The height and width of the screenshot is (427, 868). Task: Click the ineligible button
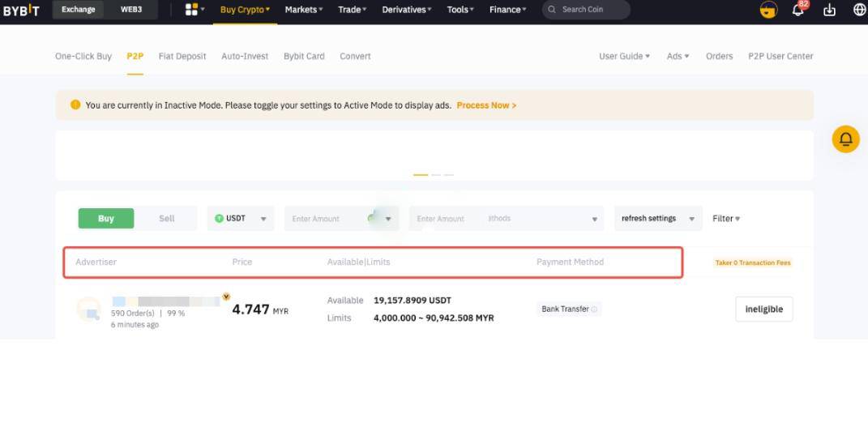click(763, 310)
